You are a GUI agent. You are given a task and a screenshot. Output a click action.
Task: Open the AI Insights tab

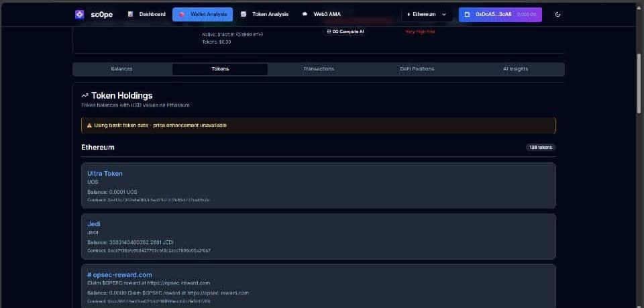pos(515,69)
